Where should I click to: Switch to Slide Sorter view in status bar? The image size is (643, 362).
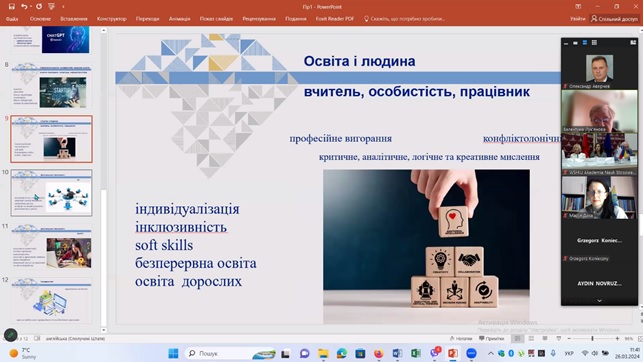click(x=531, y=339)
